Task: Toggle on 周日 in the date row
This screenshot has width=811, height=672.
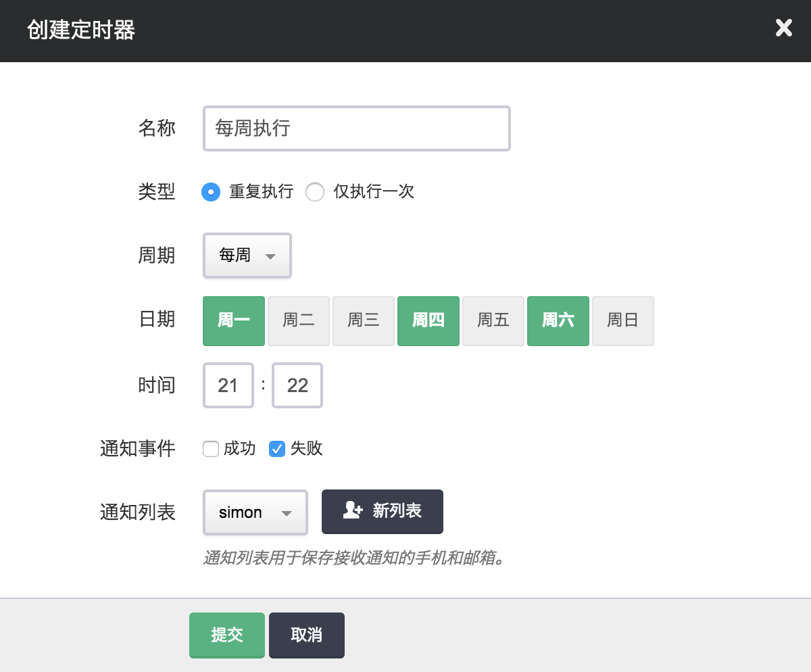Action: click(x=623, y=320)
